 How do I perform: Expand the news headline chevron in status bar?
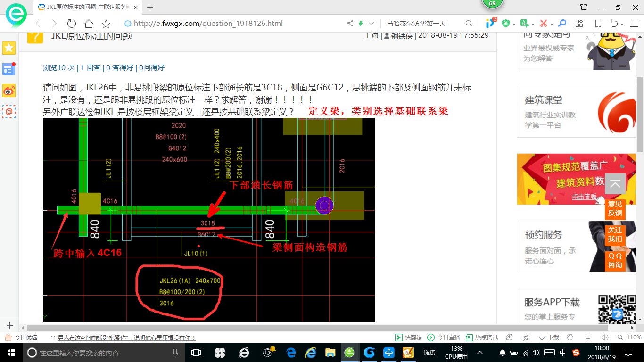[x=53, y=337]
